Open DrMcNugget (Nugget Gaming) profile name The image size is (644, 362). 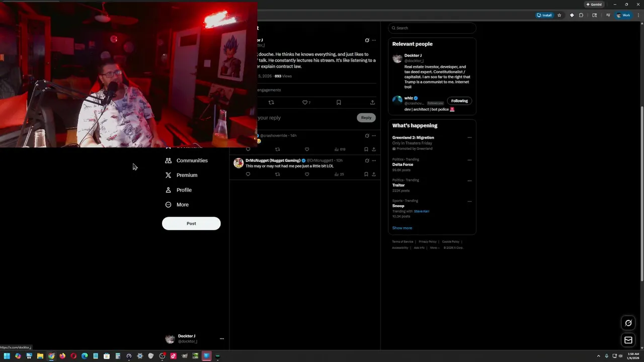[x=273, y=160]
